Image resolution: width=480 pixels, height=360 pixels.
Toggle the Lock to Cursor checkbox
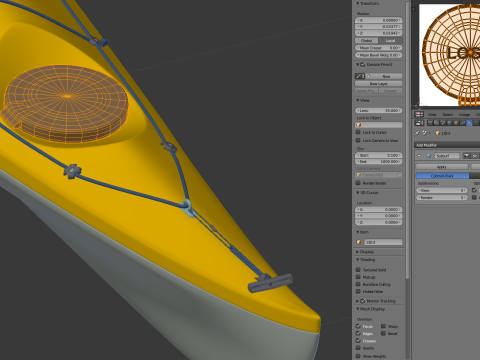click(358, 132)
